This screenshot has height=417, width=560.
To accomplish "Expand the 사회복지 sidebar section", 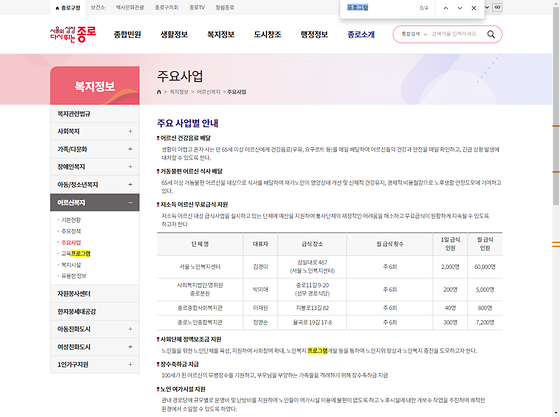I will (x=130, y=131).
